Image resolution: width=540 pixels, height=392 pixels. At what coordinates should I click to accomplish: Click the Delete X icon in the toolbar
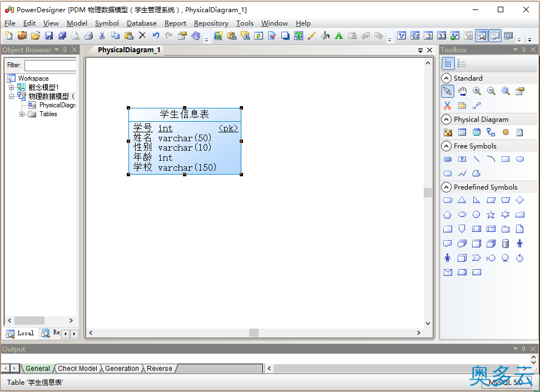[142, 35]
